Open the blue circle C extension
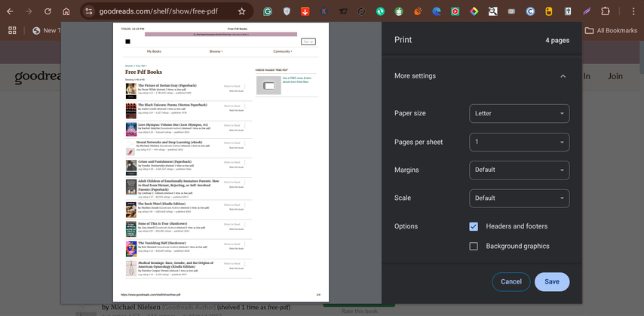Screen dimensions: 644x316 click(530, 11)
